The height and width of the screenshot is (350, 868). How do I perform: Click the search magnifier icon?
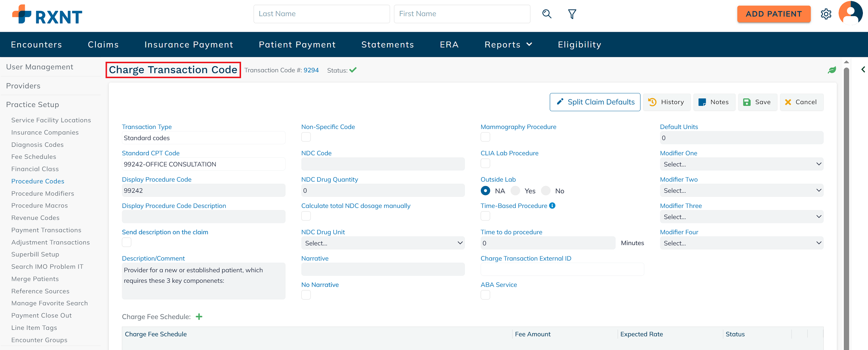[546, 14]
